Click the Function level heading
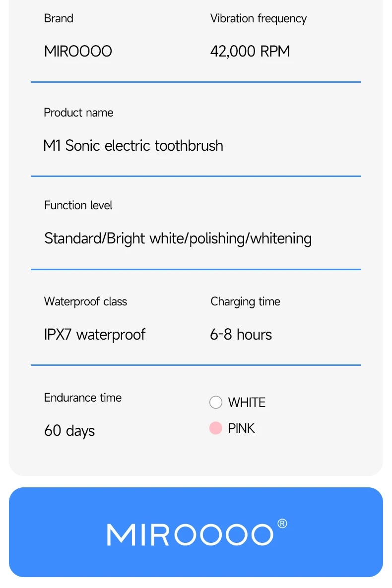This screenshot has width=392, height=588. 78,205
